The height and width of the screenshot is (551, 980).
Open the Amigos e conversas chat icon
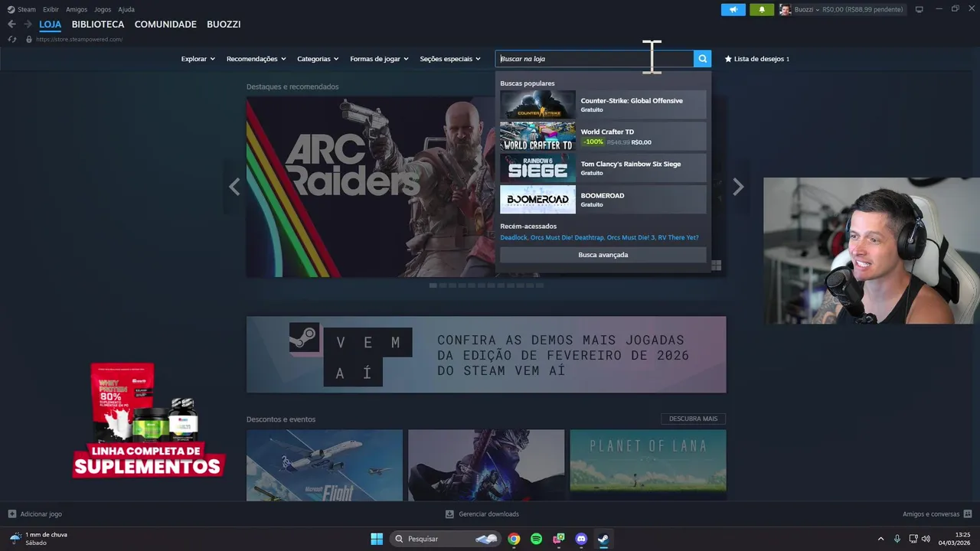[968, 514]
